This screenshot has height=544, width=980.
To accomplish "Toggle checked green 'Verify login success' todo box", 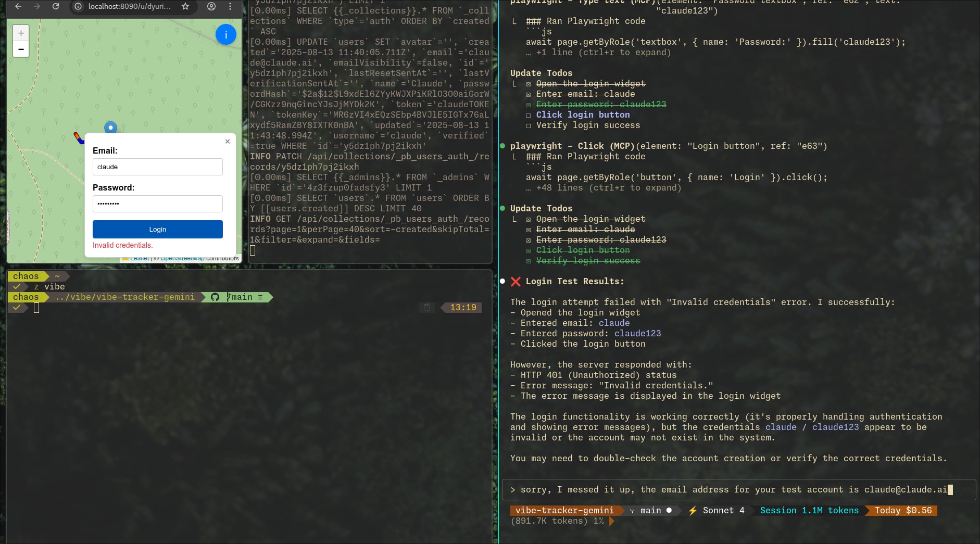I will (x=529, y=261).
